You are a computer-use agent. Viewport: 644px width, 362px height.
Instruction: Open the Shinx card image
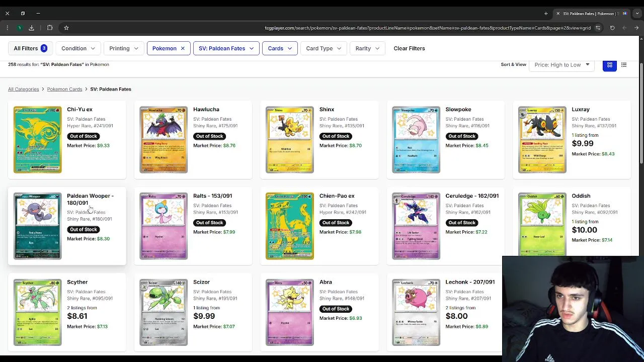tap(290, 139)
